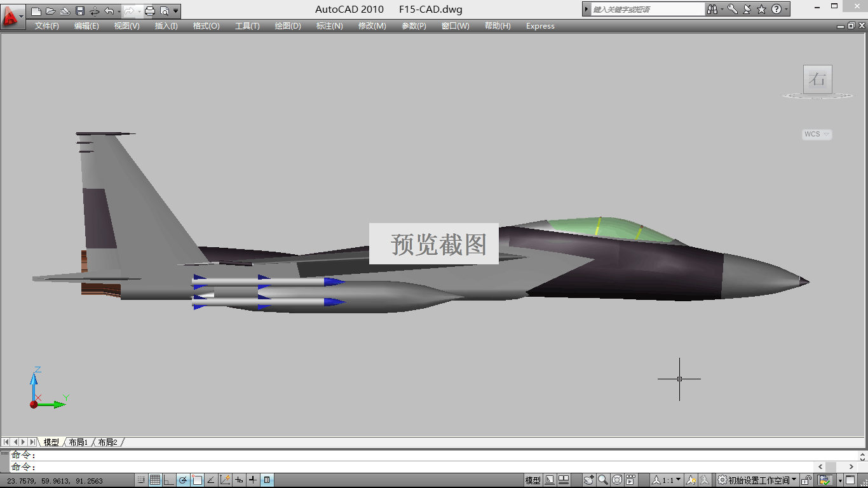The width and height of the screenshot is (868, 488).
Task: Open Communication Center satellite icon
Action: (x=747, y=10)
